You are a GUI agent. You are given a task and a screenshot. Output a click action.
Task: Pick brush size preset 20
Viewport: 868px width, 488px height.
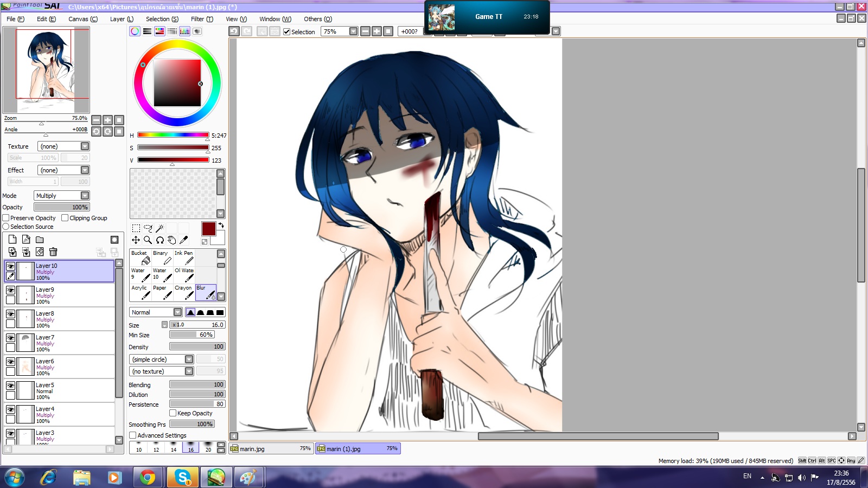click(208, 447)
